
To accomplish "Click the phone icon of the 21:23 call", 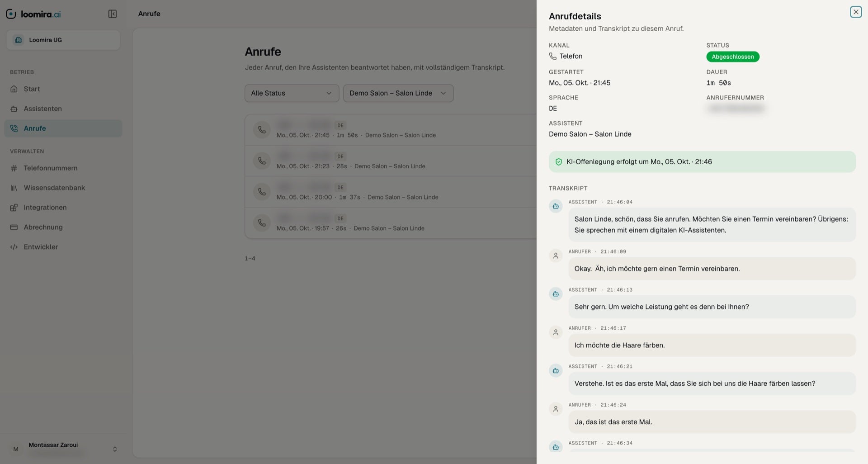I will pos(262,161).
